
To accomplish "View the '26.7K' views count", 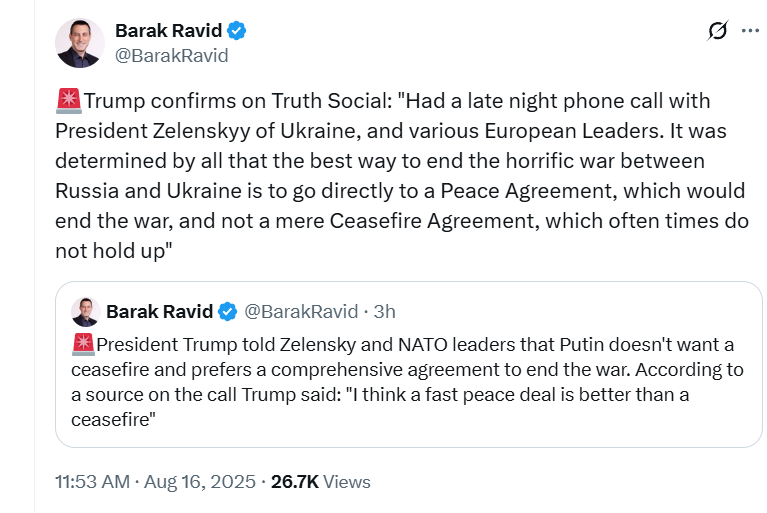I will click(x=294, y=481).
